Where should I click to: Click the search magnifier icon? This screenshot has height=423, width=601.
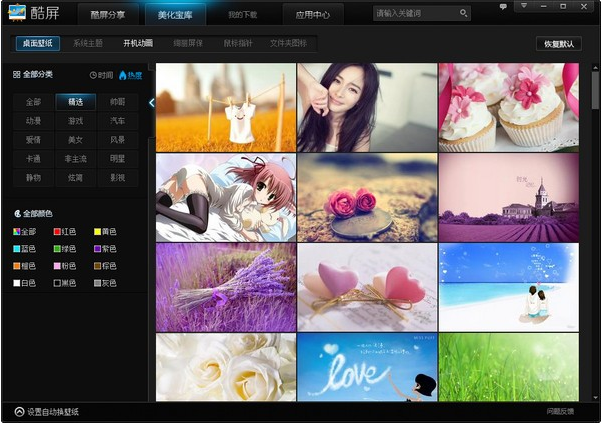click(x=463, y=13)
